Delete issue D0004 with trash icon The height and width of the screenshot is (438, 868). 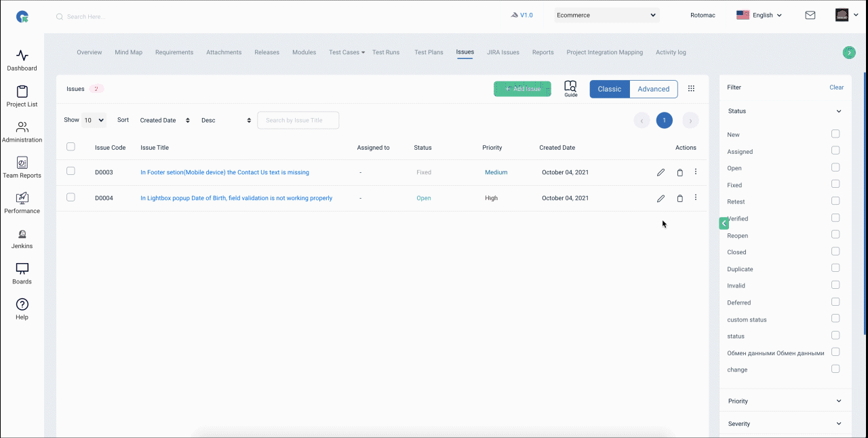pyautogui.click(x=679, y=198)
